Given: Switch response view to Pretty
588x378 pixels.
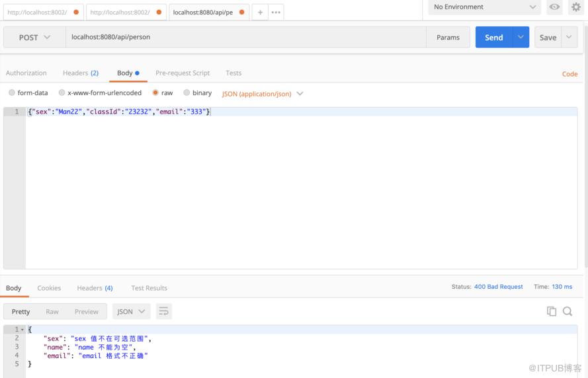Looking at the screenshot, I should pos(21,311).
